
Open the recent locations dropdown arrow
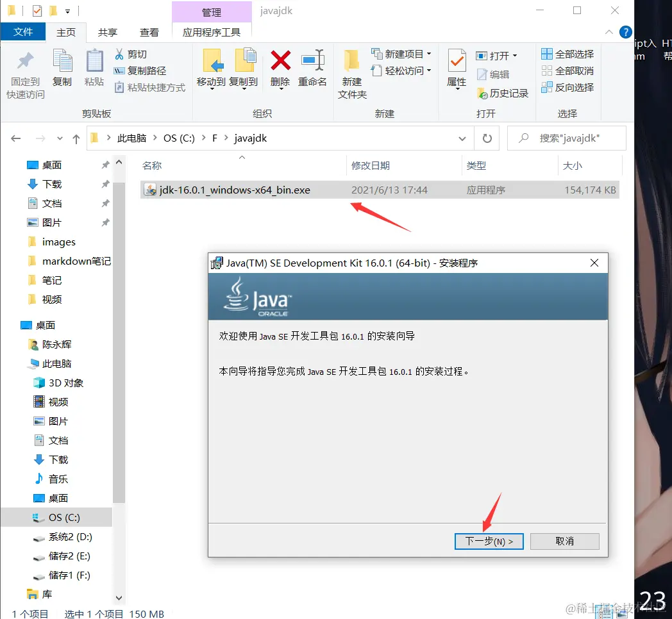point(60,138)
